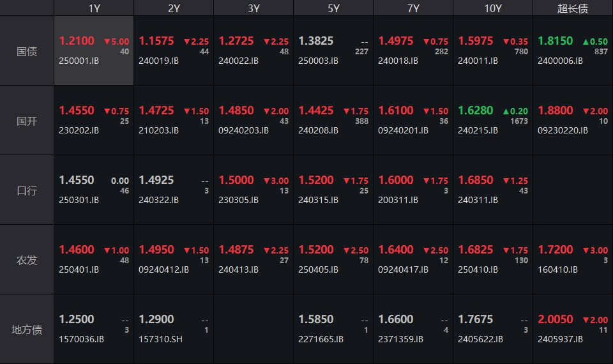Click the 地方债 row label
Image resolution: width=613 pixels, height=364 pixels.
click(27, 330)
